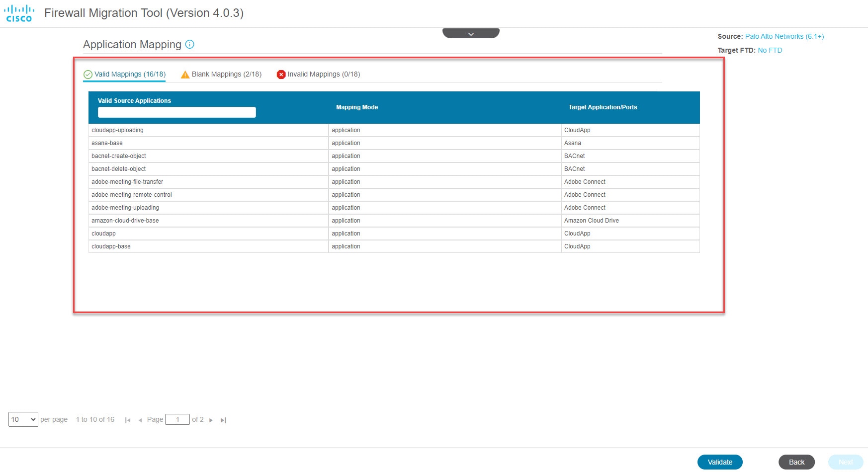Click the Amazon Cloud Drive target cell

630,221
